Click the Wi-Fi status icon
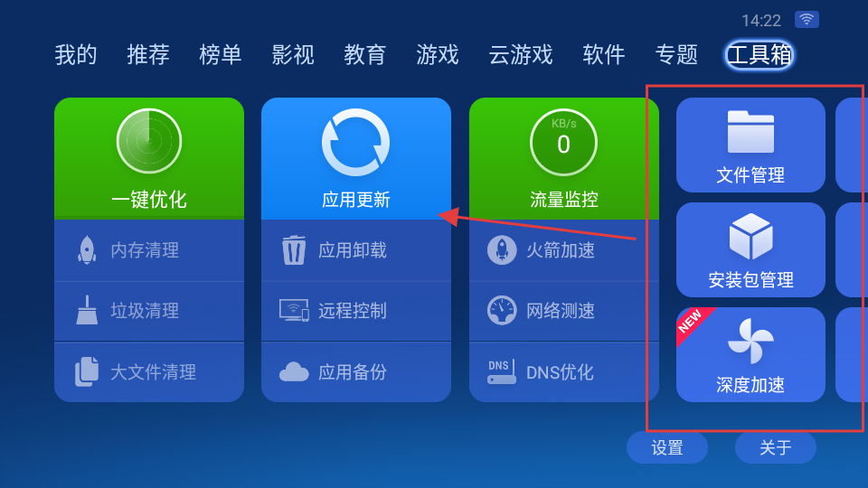The height and width of the screenshot is (488, 868). pos(807,20)
